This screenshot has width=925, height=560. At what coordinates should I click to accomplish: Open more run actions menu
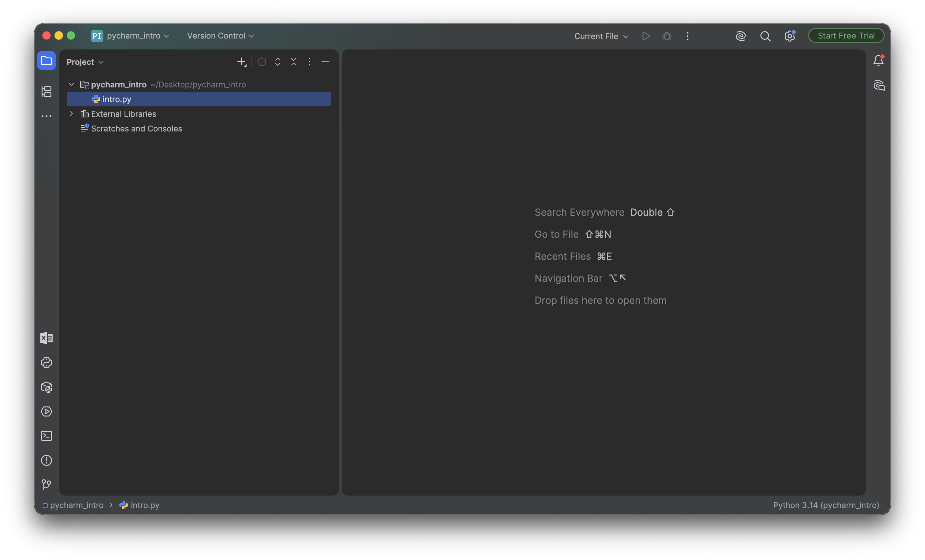coord(687,36)
